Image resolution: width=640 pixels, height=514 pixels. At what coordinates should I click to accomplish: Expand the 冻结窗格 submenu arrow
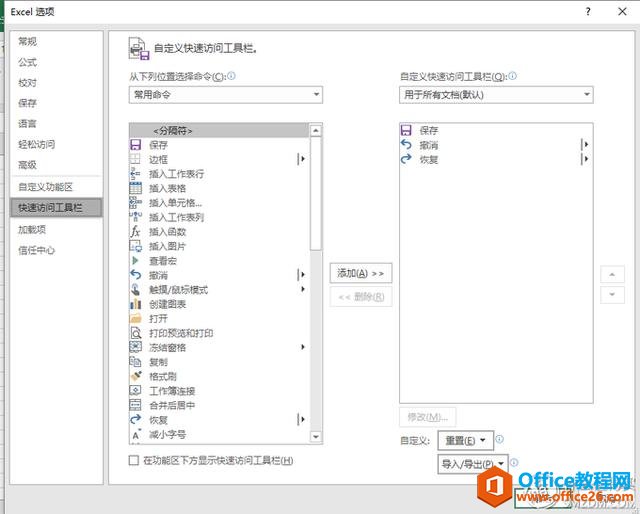pos(303,347)
